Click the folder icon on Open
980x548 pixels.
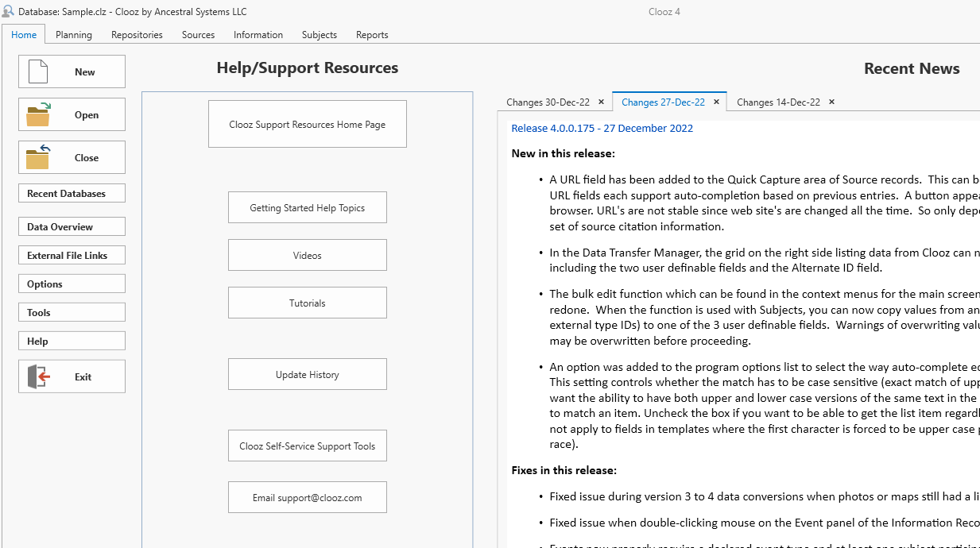pos(38,114)
